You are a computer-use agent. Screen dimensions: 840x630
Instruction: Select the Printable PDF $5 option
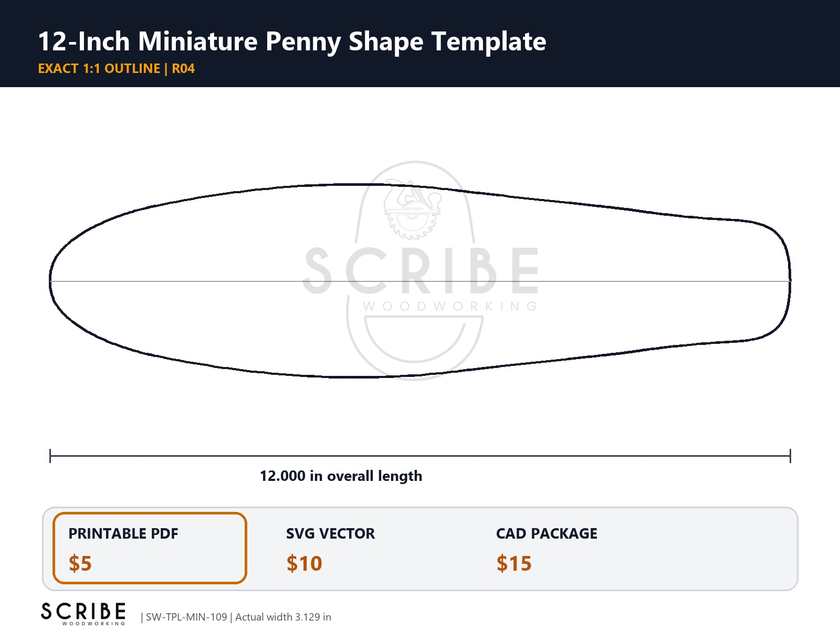(150, 548)
